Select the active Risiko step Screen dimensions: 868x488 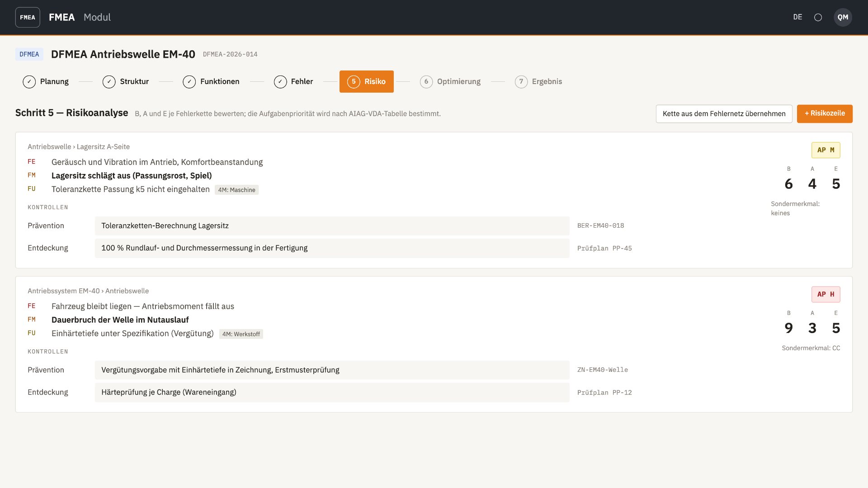coord(367,82)
